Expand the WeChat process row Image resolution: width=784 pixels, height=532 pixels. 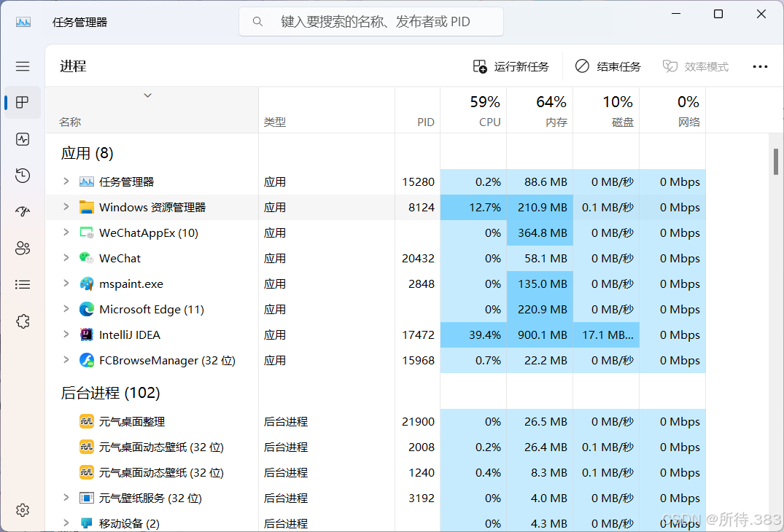click(x=66, y=257)
